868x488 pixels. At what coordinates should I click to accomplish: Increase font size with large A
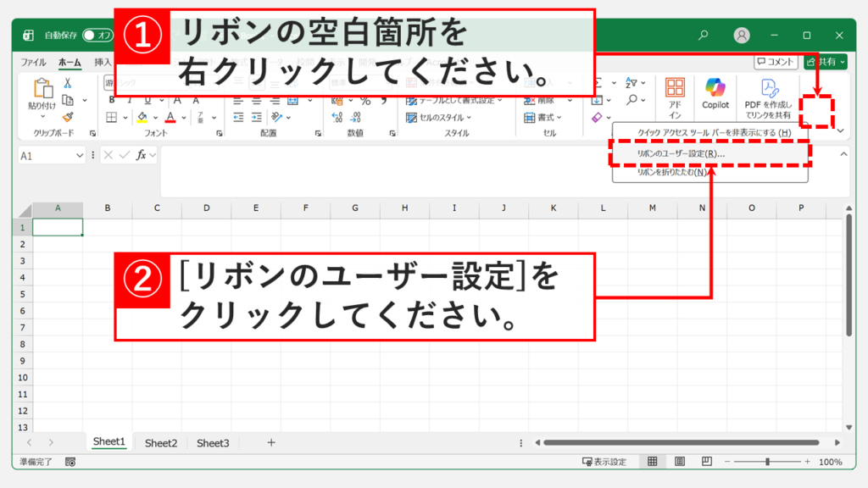177,100
